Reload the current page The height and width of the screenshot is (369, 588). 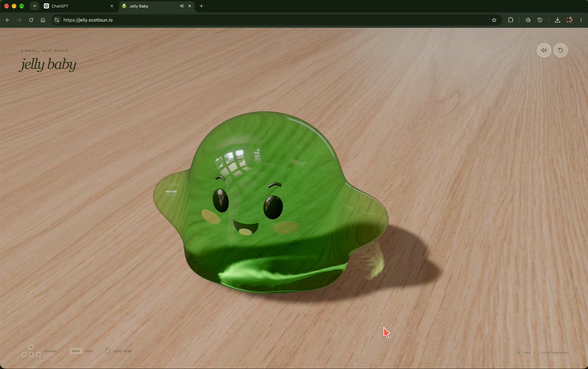[x=31, y=20]
